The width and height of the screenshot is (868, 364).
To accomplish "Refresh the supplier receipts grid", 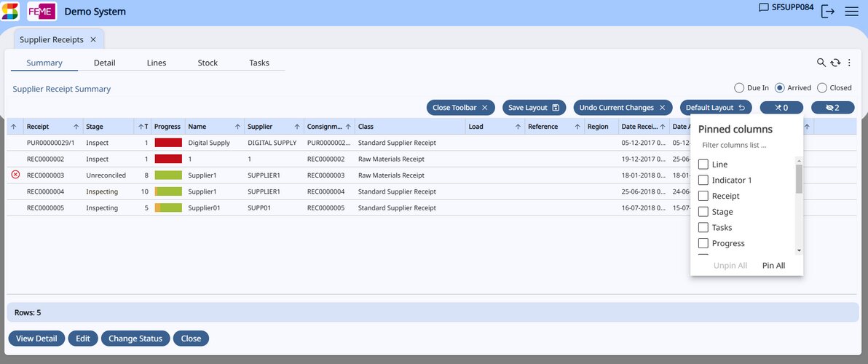I will pyautogui.click(x=835, y=63).
